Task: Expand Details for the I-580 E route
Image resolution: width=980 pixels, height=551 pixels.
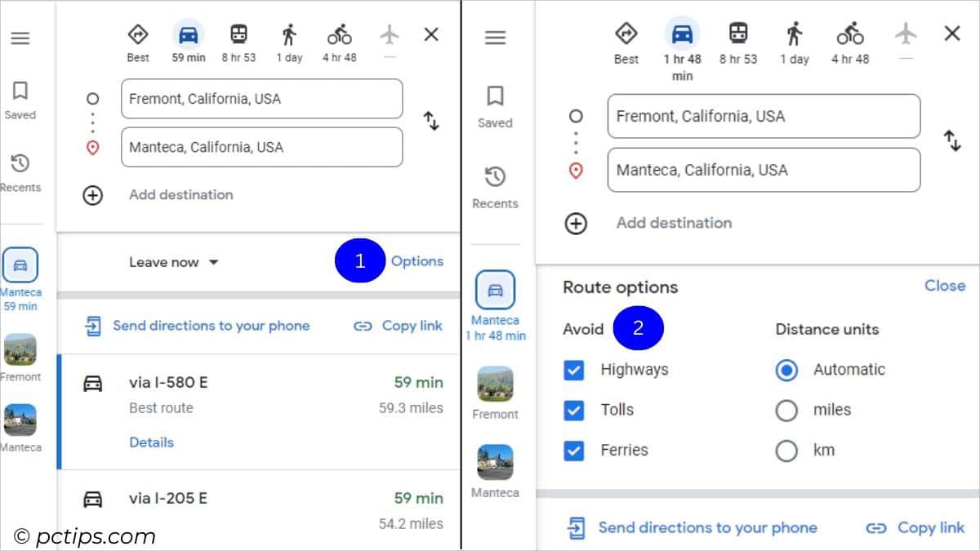Action: point(151,442)
